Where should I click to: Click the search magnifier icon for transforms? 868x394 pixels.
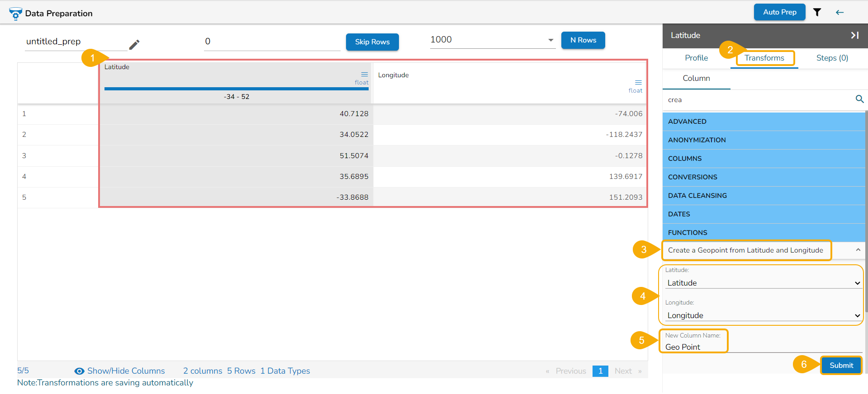[859, 99]
